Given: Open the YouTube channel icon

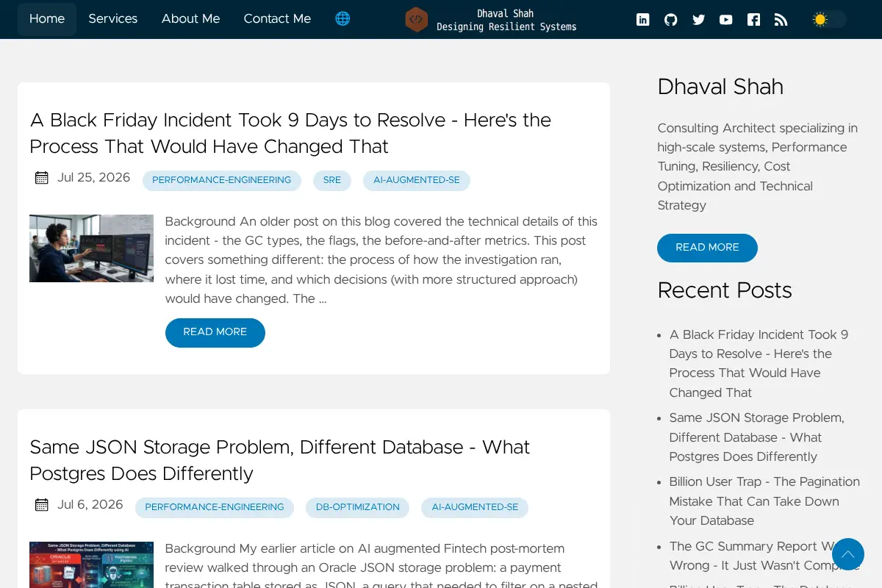Looking at the screenshot, I should click(725, 20).
